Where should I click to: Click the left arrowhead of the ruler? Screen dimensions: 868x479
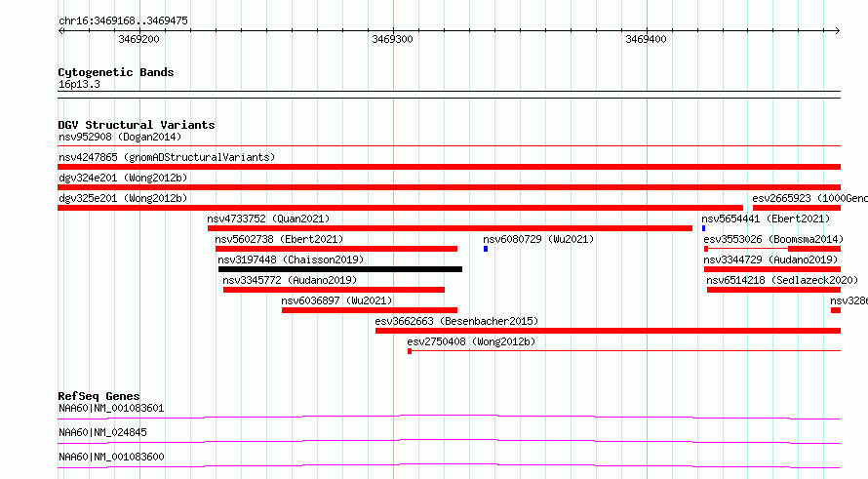(60, 31)
